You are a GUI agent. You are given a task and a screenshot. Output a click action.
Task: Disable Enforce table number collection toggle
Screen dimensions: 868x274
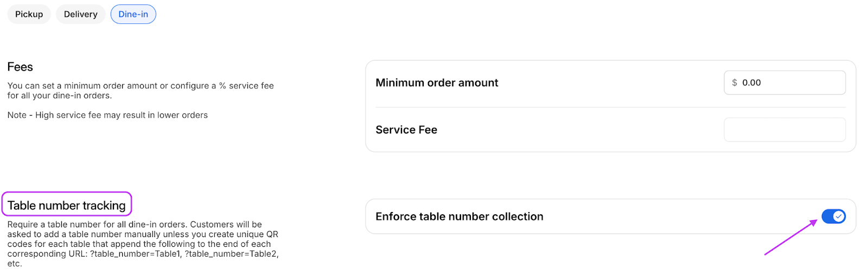click(x=833, y=216)
